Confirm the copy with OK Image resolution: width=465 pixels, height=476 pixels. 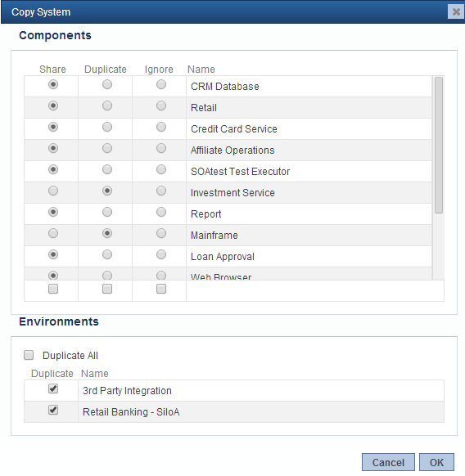436,462
